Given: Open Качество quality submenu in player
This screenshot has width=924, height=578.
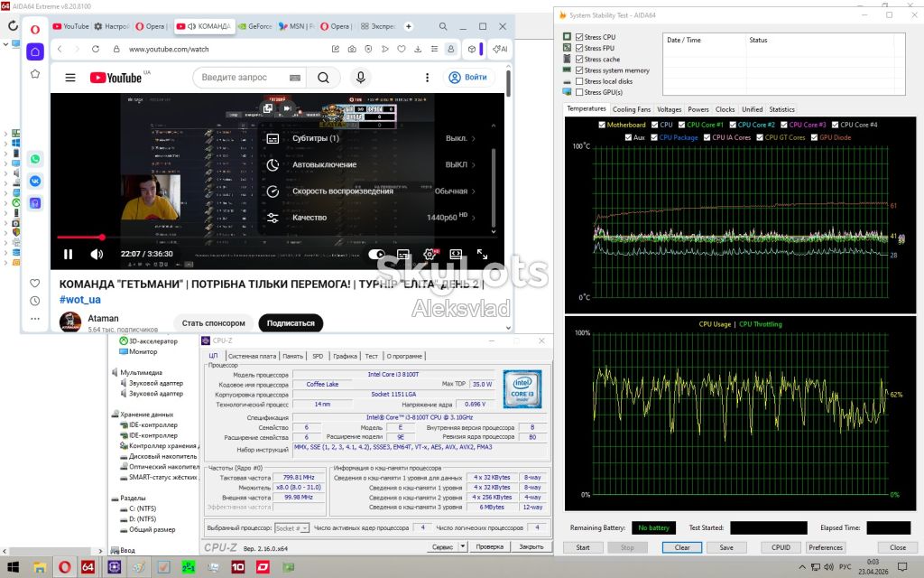Looking at the screenshot, I should (x=373, y=218).
